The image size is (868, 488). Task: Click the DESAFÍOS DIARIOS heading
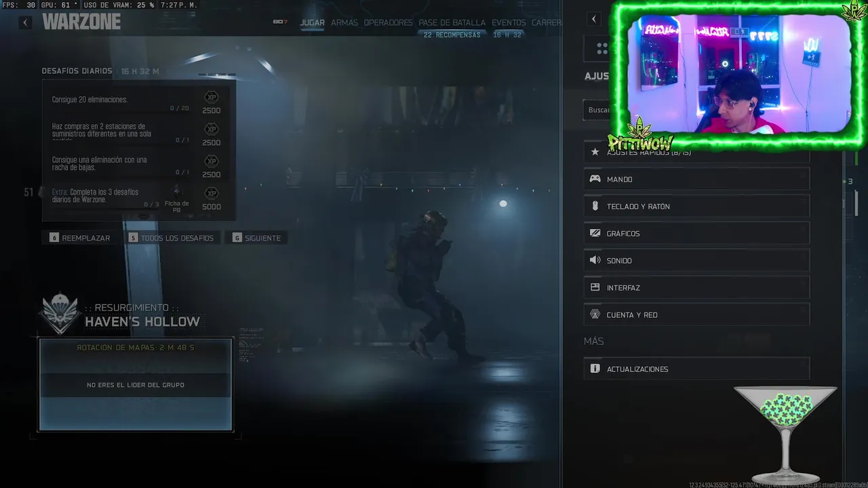(77, 71)
